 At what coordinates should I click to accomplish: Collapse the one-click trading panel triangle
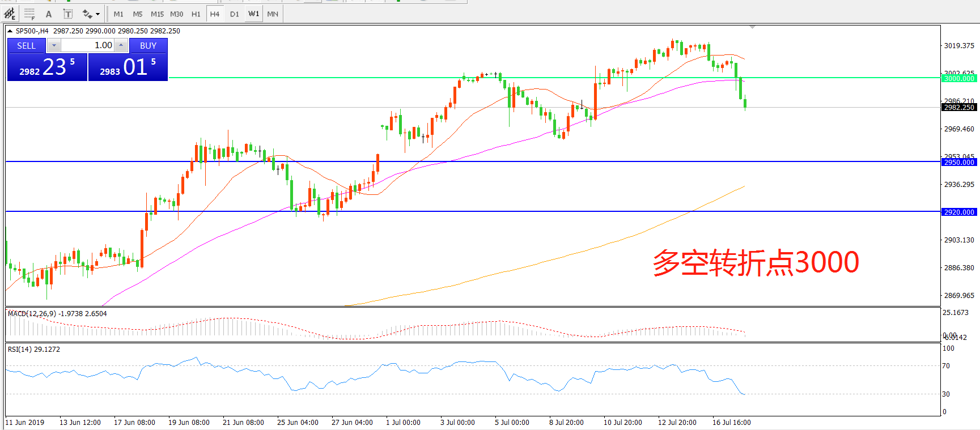point(10,31)
